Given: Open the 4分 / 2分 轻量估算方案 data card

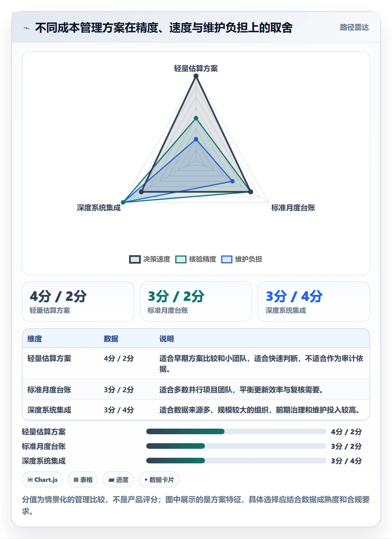Looking at the screenshot, I should pos(78,301).
